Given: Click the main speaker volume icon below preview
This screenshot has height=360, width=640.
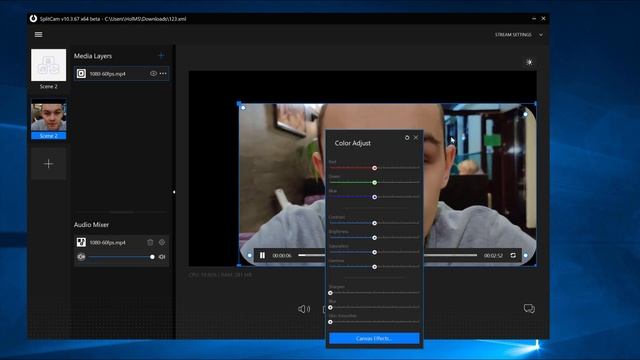Looking at the screenshot, I should tap(304, 309).
